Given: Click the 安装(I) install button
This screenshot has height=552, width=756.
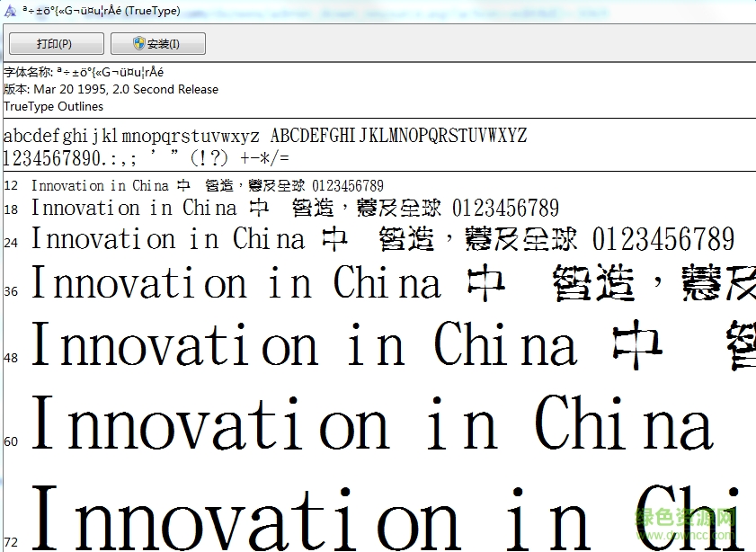Looking at the screenshot, I should [160, 42].
